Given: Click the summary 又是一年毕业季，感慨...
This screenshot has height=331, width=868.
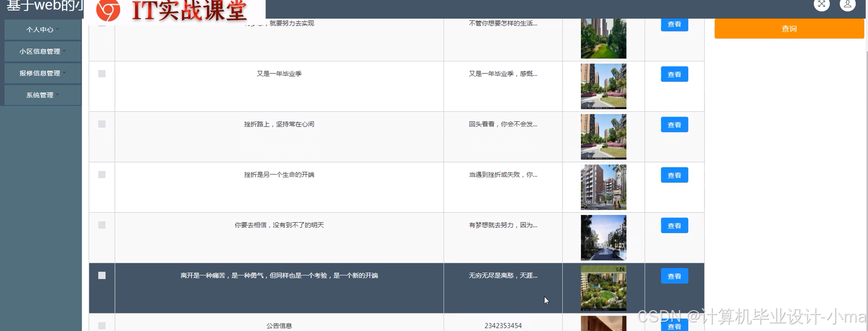Looking at the screenshot, I should pyautogui.click(x=503, y=73).
